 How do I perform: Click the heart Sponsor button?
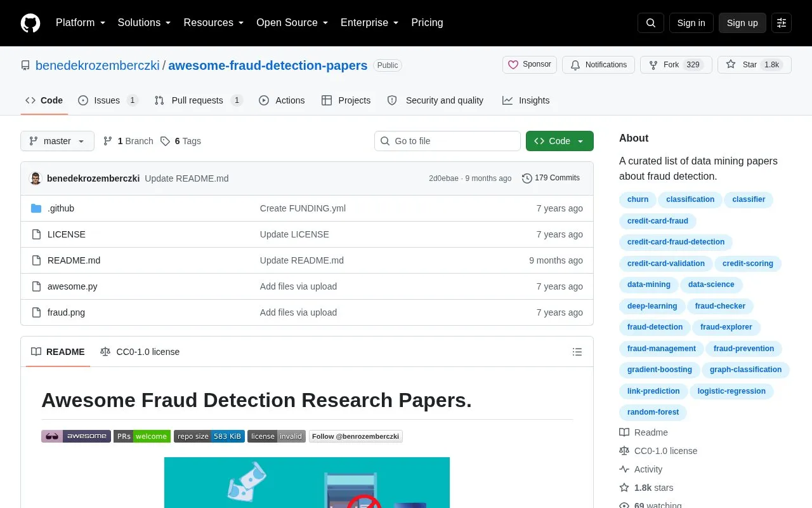pyautogui.click(x=530, y=65)
